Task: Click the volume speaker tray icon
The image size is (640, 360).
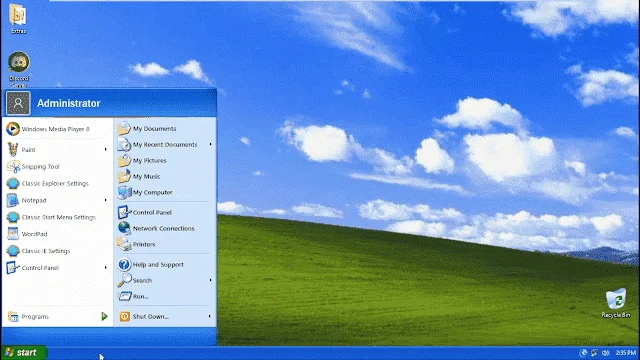Action: [606, 353]
